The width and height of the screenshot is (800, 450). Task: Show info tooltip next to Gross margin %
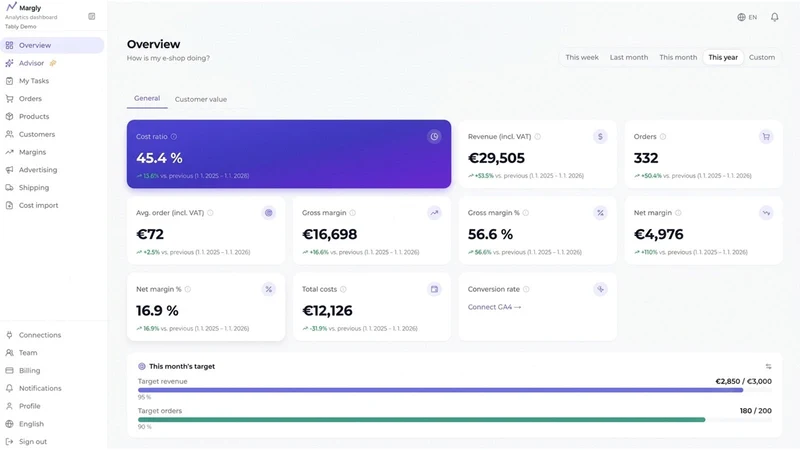tap(526, 213)
